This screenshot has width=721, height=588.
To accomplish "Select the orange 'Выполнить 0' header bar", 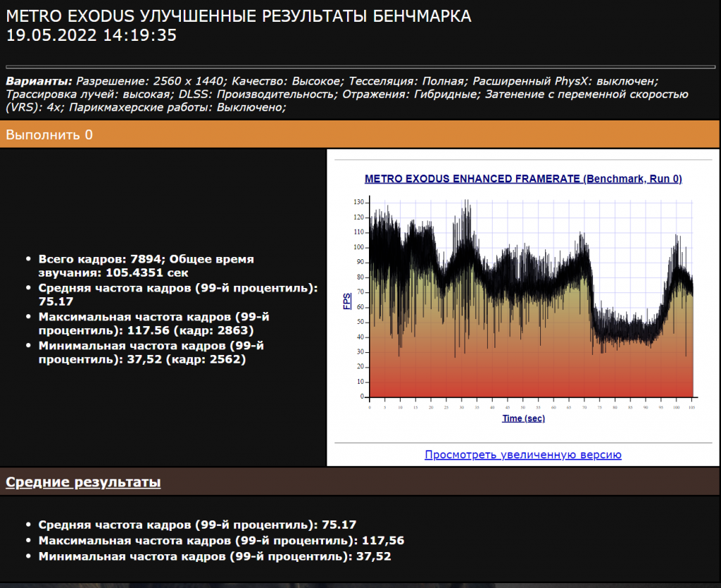I will [x=360, y=135].
